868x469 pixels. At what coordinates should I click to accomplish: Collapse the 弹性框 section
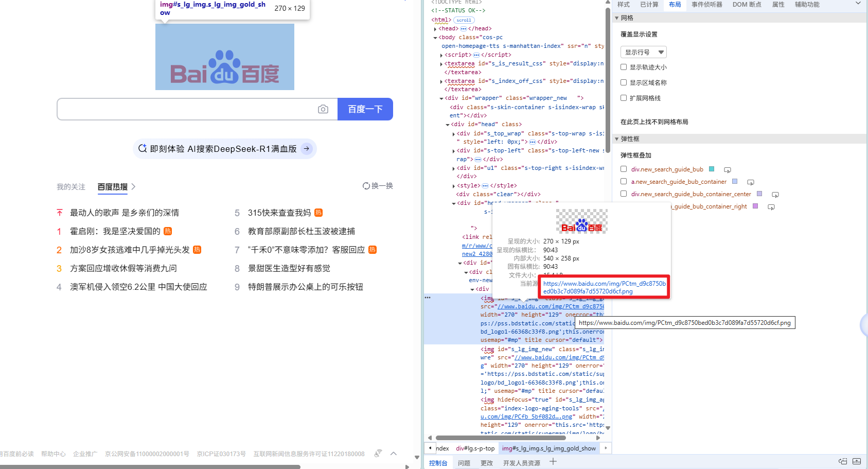coord(617,139)
